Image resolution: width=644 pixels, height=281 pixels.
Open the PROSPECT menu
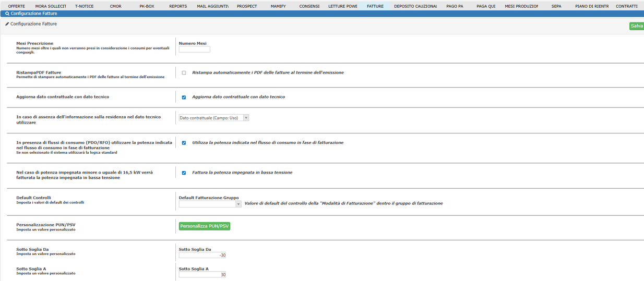tap(247, 6)
